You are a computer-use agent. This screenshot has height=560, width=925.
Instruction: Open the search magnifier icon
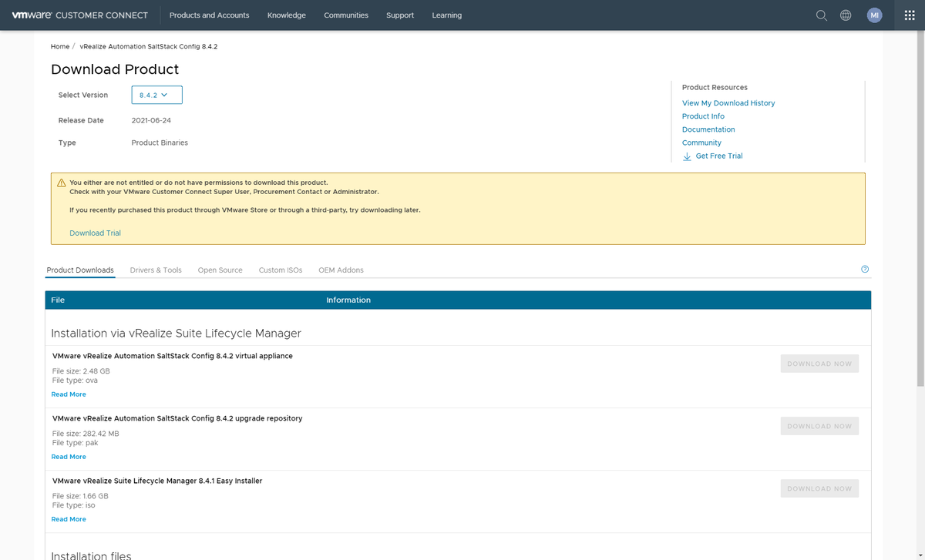(x=822, y=15)
